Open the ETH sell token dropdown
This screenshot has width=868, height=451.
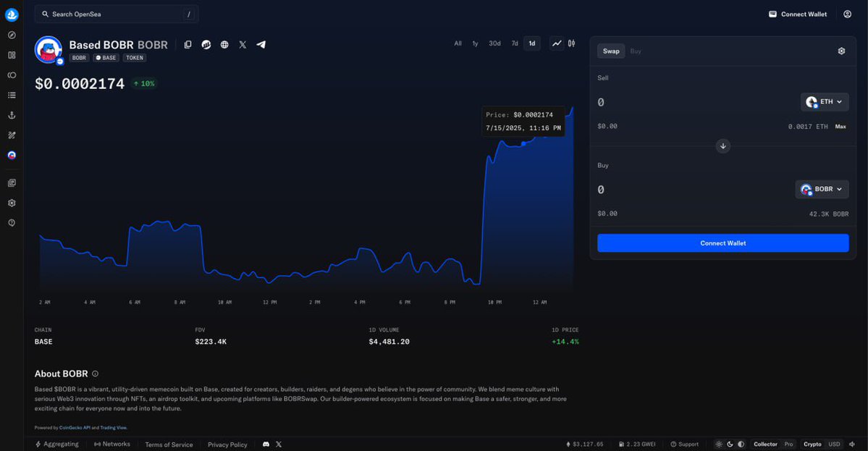click(x=825, y=102)
